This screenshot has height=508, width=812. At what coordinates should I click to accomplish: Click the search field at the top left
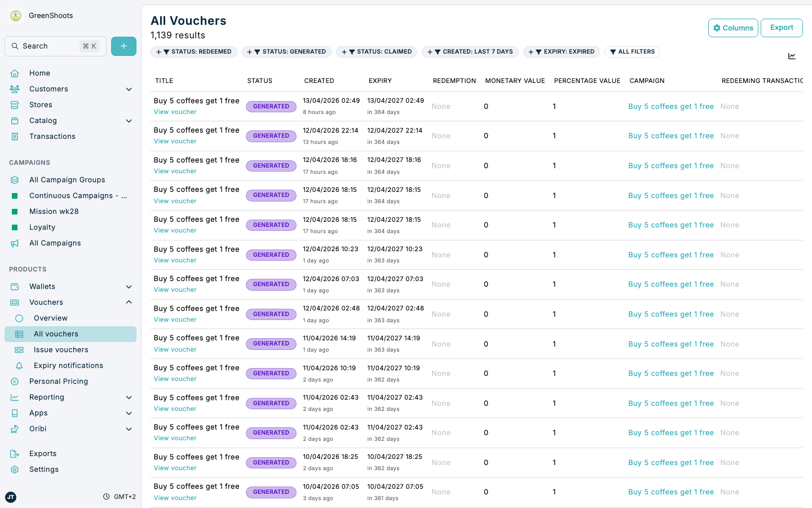pos(55,46)
